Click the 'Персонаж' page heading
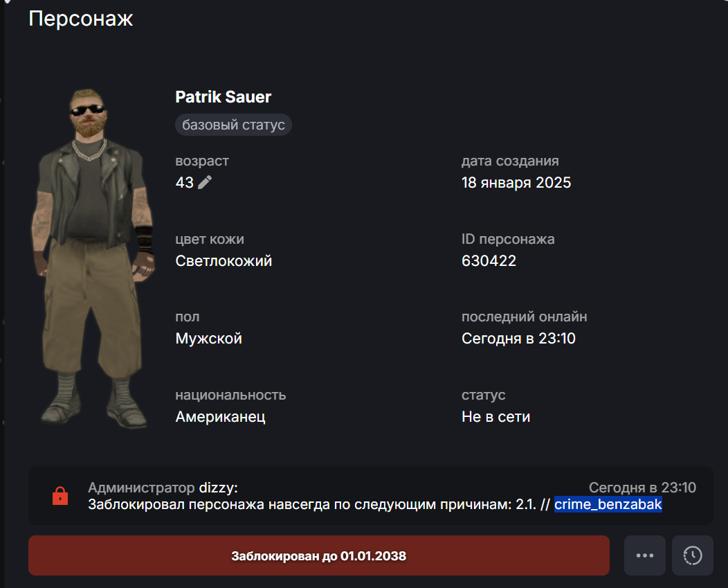 tap(81, 19)
